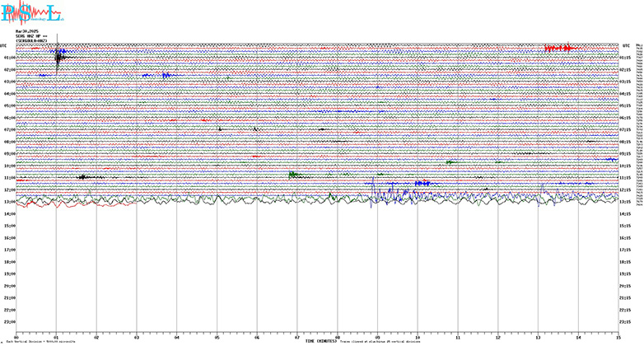Viewport: 644px width, 346px height.
Task: Click the 01:00 hour label on left axis
Action: point(9,58)
